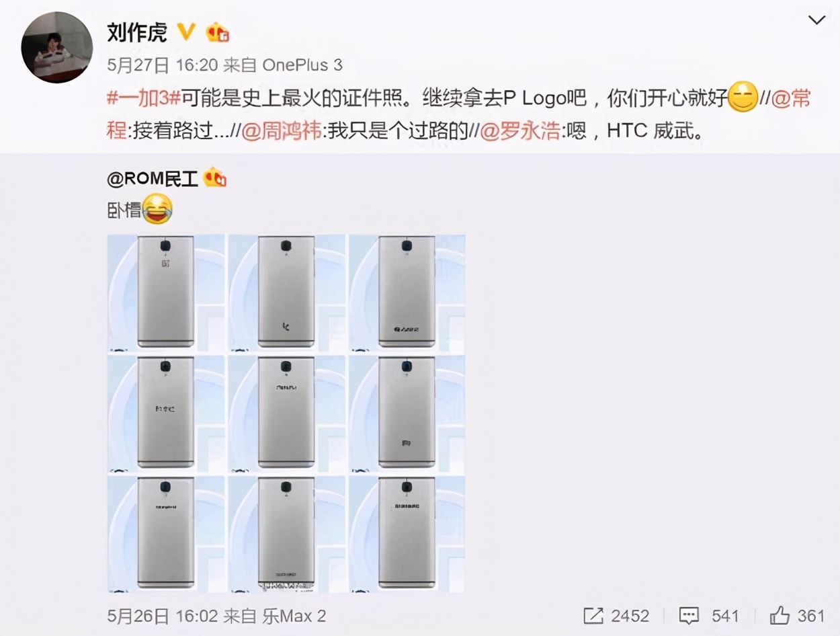Image resolution: width=840 pixels, height=636 pixels.
Task: Open the 刘作虎 username link
Action: pyautogui.click(x=137, y=32)
